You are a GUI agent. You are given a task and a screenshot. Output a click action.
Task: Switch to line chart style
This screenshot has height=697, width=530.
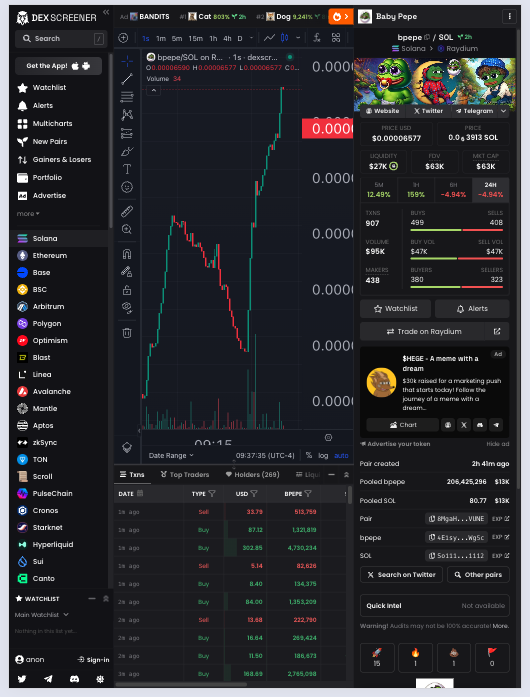point(269,38)
